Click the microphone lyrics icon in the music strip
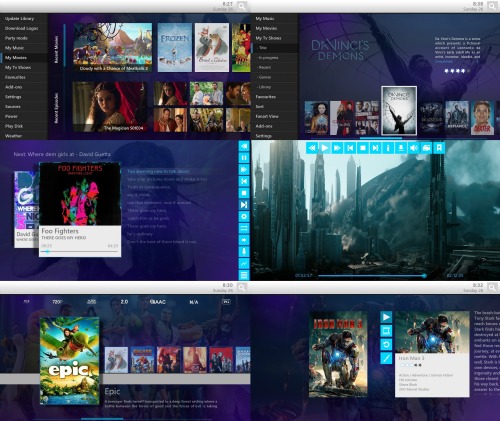 pyautogui.click(x=244, y=251)
